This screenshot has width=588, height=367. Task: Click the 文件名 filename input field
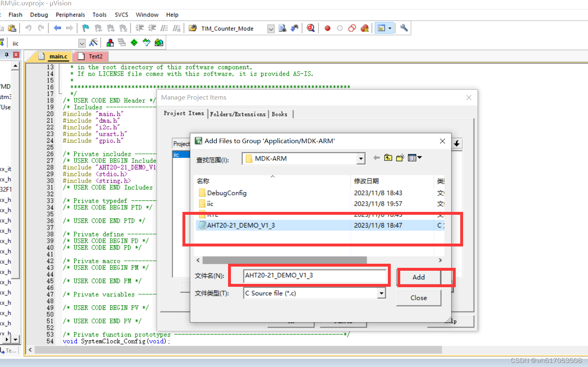pos(314,275)
